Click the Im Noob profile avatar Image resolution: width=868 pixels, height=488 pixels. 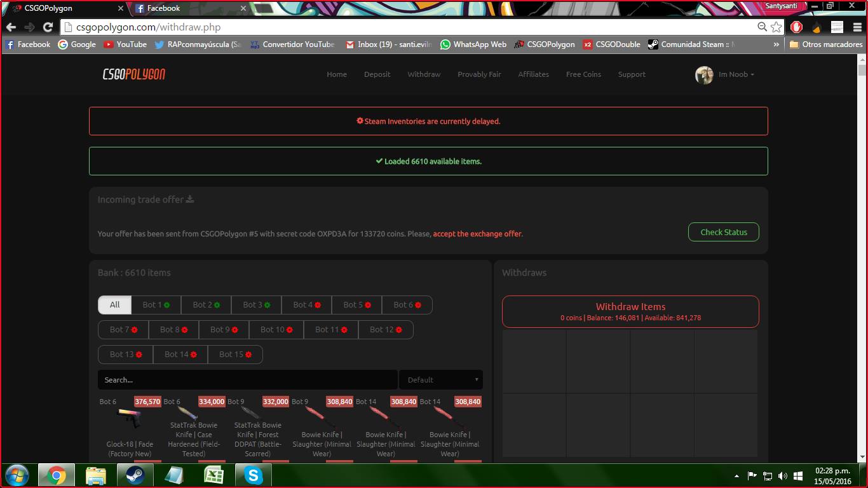[x=704, y=75]
